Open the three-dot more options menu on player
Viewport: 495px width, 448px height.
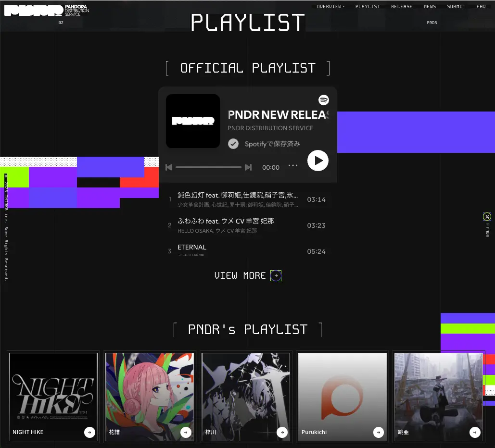(x=293, y=166)
